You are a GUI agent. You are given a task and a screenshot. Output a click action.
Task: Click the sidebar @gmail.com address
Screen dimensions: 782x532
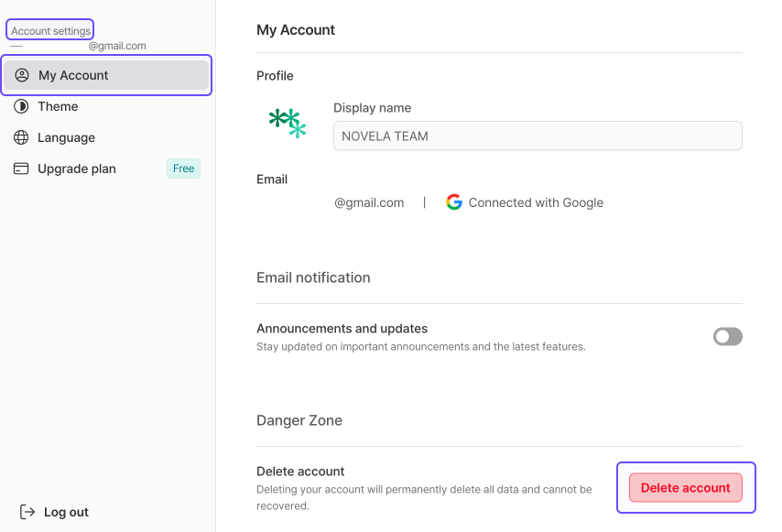(117, 46)
